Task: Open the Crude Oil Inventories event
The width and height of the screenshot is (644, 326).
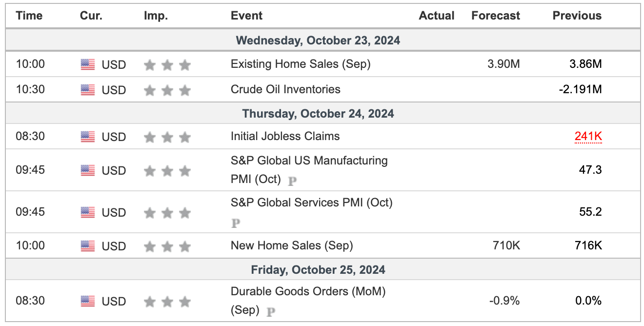Action: (x=285, y=89)
